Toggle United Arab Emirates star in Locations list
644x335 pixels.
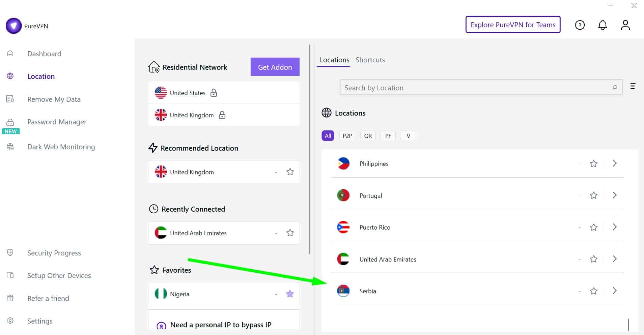click(x=594, y=259)
